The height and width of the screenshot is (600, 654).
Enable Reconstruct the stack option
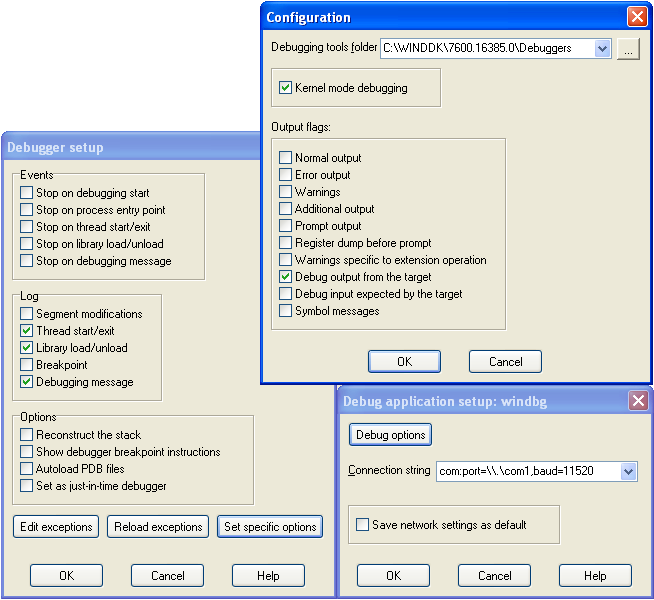point(27,435)
